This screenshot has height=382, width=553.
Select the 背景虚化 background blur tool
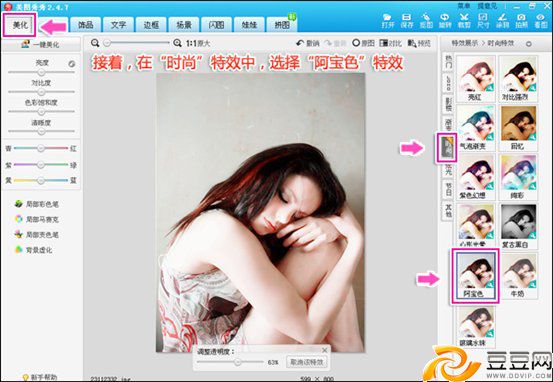34,250
